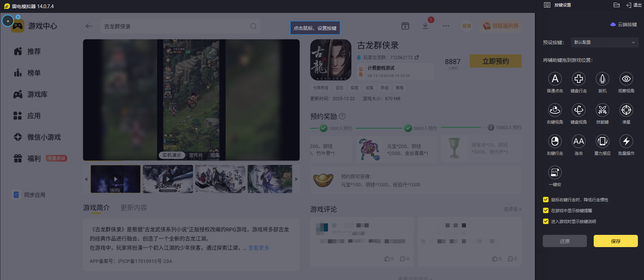Select the 观察视角 eye tool
The width and height of the screenshot is (644, 280).
tap(626, 79)
